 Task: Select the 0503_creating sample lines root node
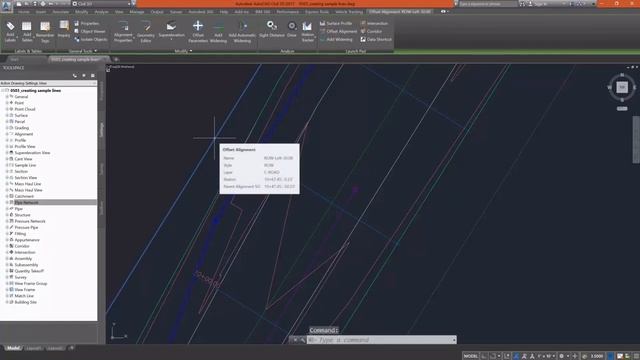36,91
